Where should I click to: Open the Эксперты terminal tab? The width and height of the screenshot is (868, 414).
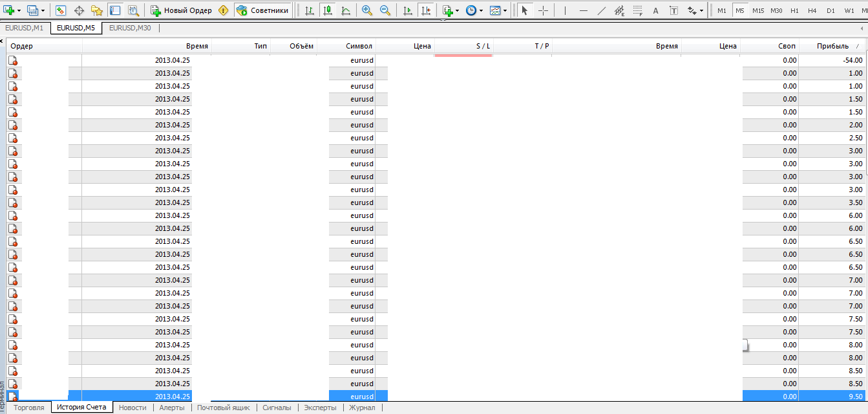pos(320,408)
